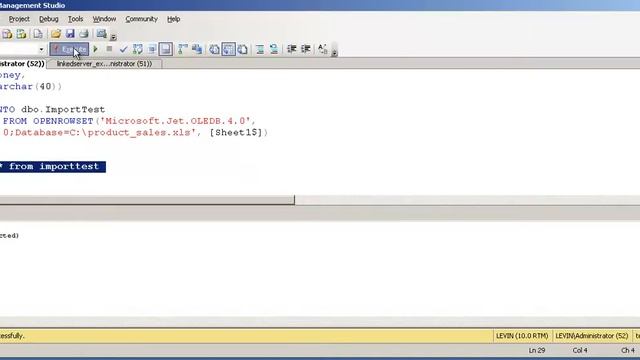Click 'LEVIN (10.0 RTM)' in status bar
The image size is (640, 360).
(522, 336)
